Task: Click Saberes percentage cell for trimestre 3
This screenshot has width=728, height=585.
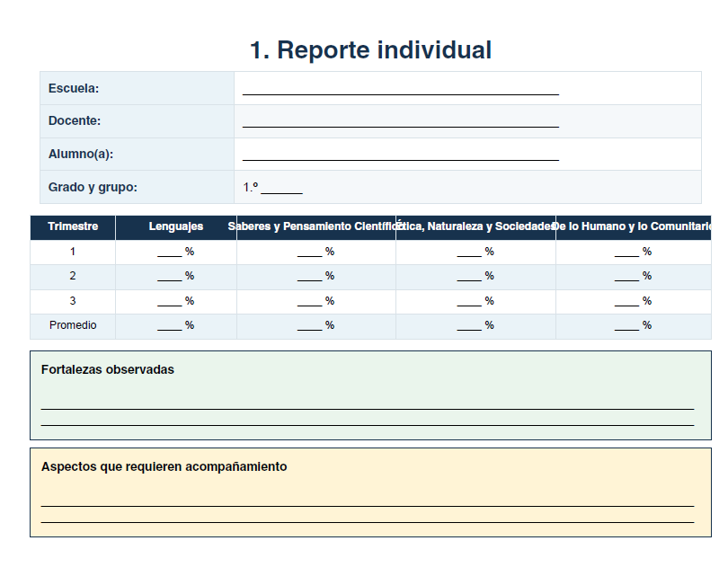Action: (316, 301)
